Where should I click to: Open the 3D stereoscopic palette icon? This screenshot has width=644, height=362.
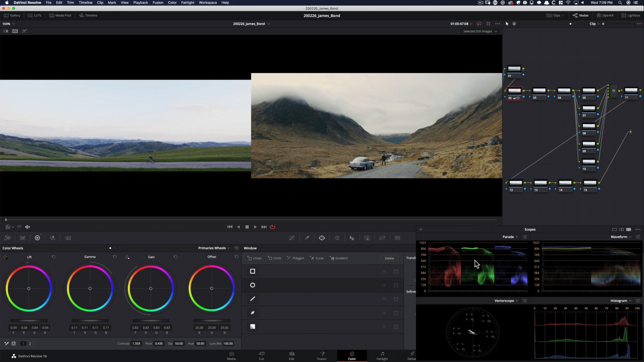(x=397, y=238)
